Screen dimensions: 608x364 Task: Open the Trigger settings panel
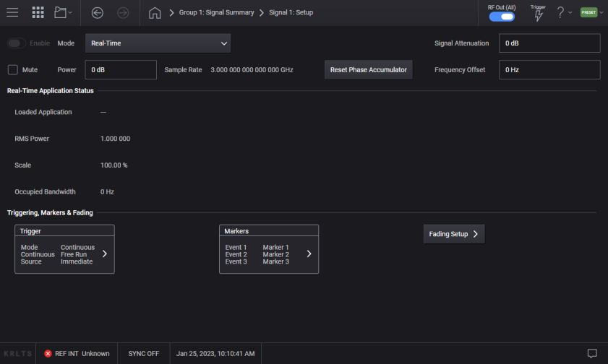coord(64,249)
